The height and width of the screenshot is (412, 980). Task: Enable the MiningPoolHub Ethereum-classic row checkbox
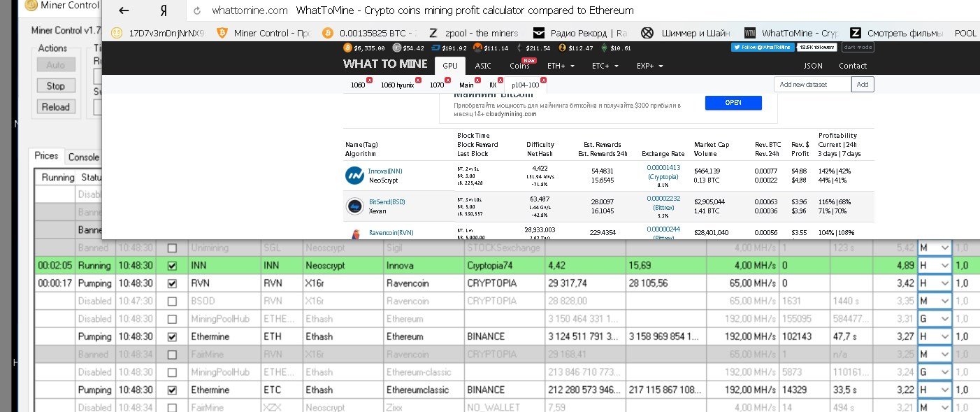point(172,372)
